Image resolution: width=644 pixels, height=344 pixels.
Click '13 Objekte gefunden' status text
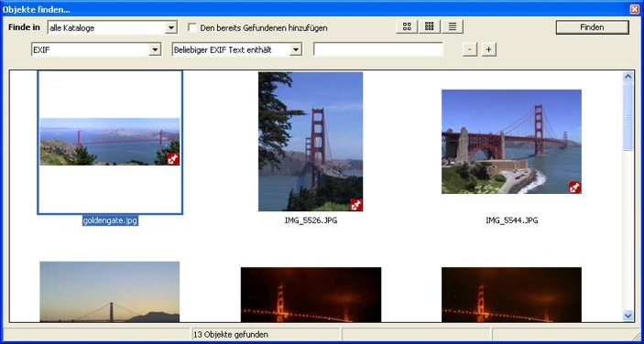point(231,335)
